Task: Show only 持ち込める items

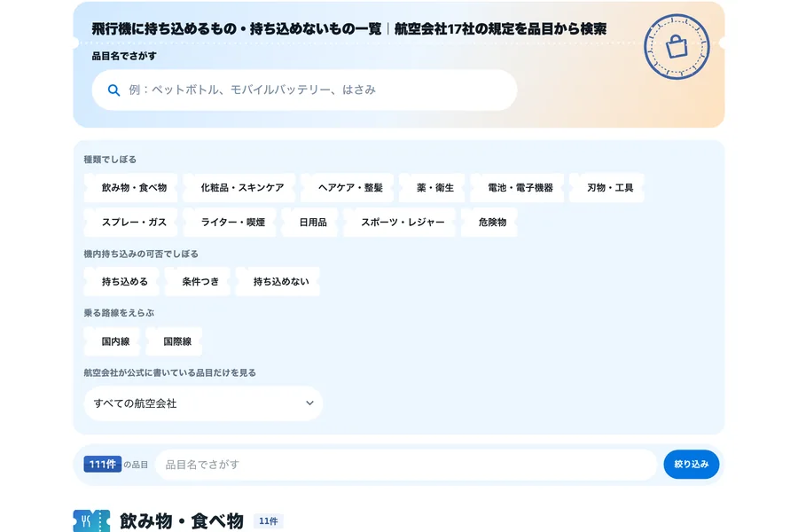Action: click(121, 282)
